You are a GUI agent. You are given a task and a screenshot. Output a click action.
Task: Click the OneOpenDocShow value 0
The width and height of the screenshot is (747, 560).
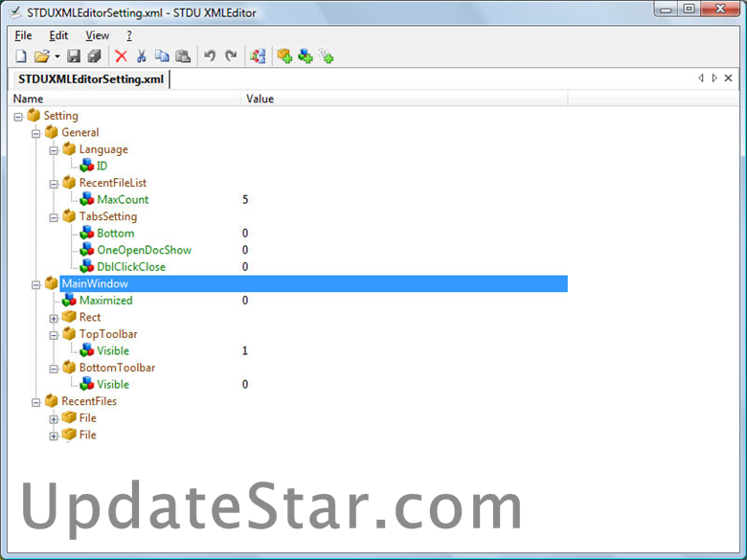point(245,250)
